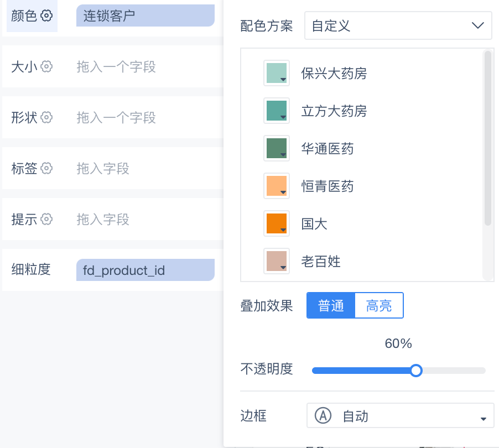
Task: Open 配色方案 dropdown showing 自定义
Action: [x=398, y=25]
